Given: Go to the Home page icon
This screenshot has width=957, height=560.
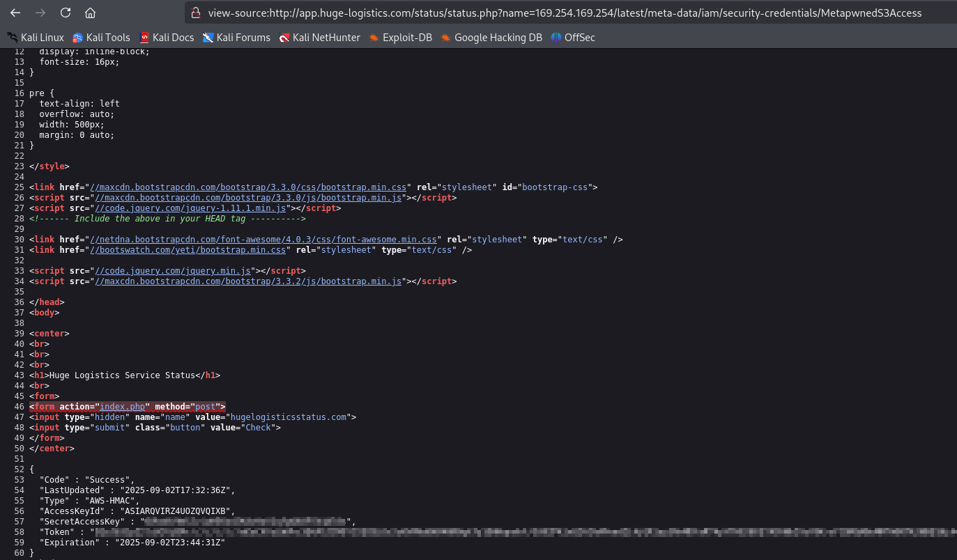Looking at the screenshot, I should [x=90, y=13].
